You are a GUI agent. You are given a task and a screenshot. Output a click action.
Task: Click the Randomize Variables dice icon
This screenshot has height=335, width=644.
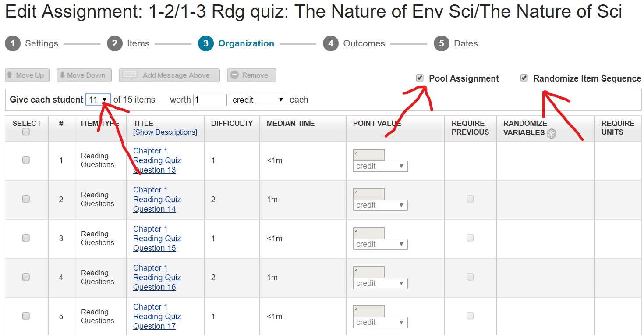[x=552, y=133]
